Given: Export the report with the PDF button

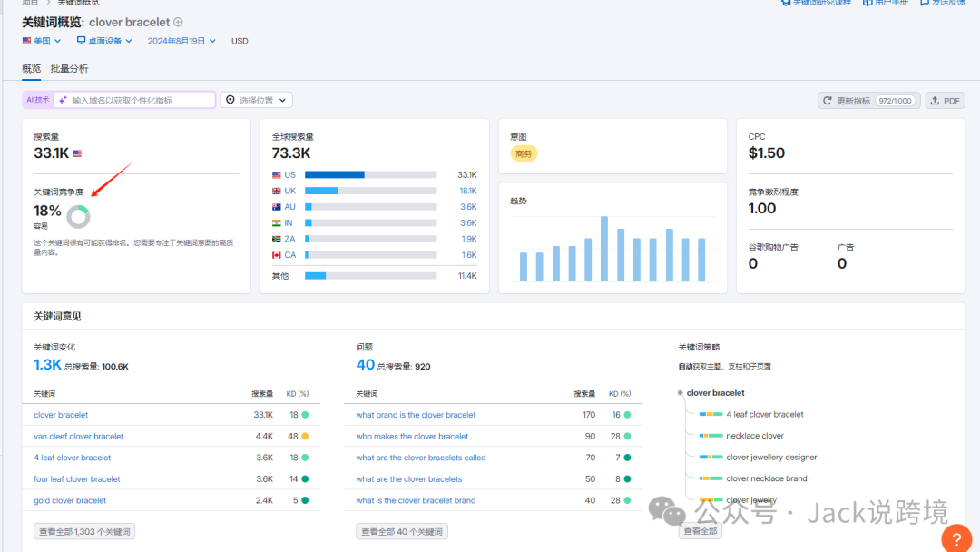Looking at the screenshot, I should coord(945,101).
